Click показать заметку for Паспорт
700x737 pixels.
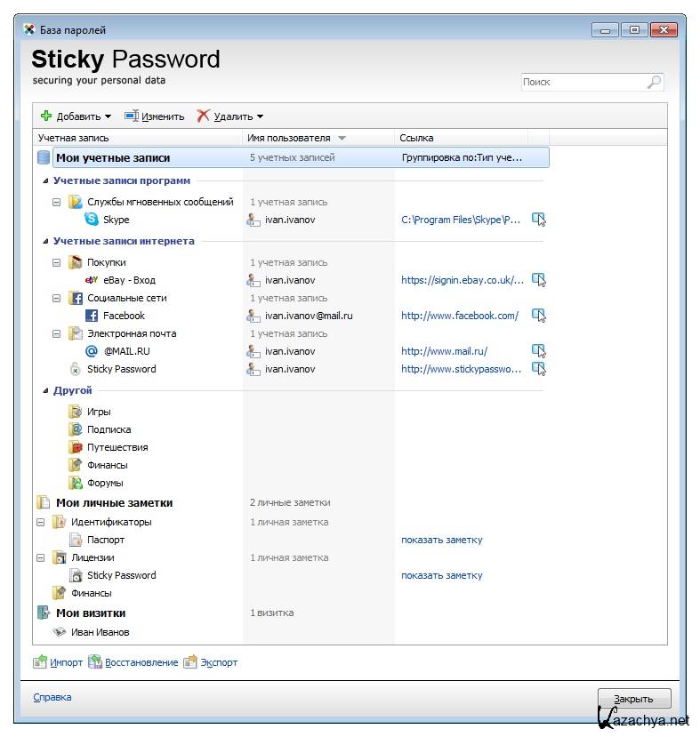[441, 540]
